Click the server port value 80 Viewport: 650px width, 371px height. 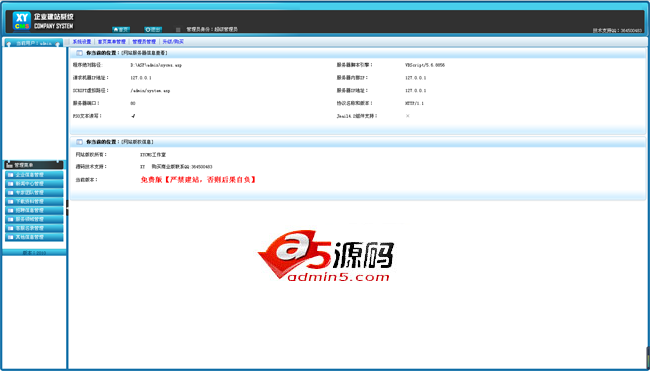(x=133, y=103)
